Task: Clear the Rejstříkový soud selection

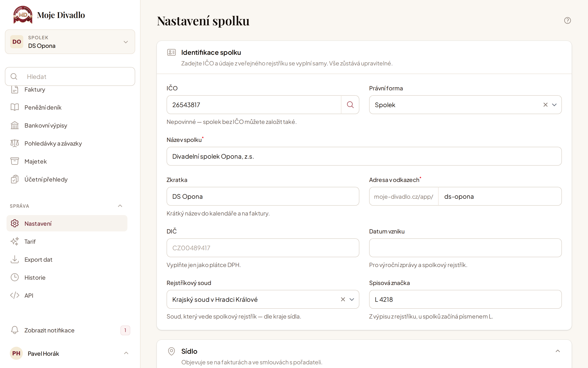Action: tap(343, 299)
